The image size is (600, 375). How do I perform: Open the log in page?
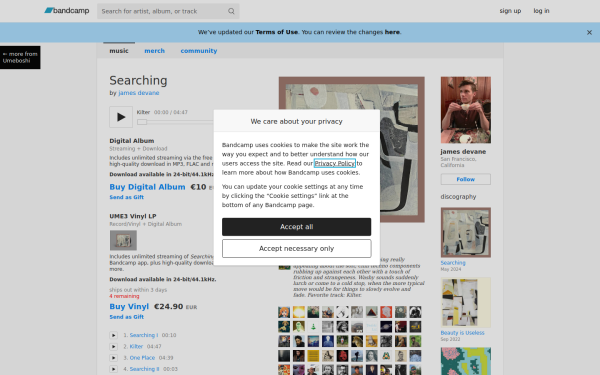click(541, 11)
